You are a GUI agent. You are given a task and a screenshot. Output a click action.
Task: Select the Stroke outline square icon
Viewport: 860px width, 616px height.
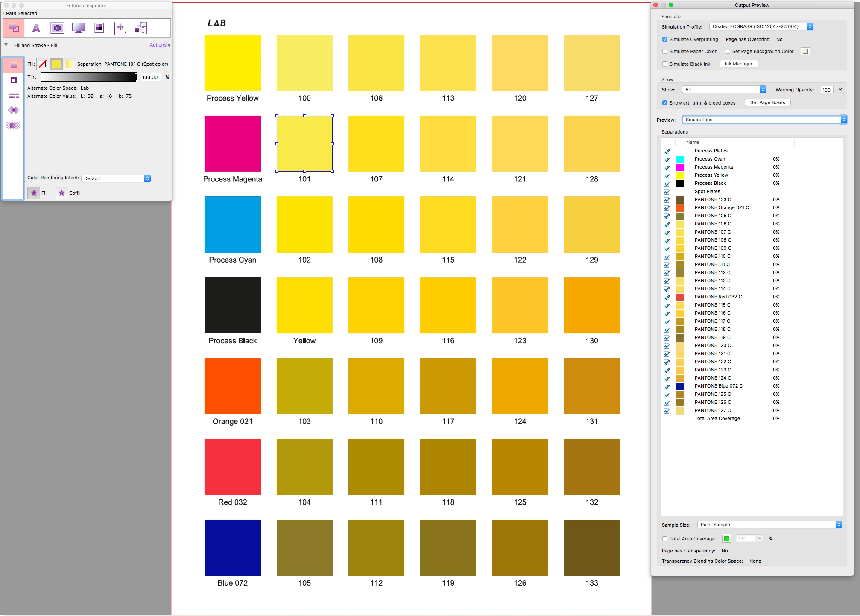coord(14,80)
